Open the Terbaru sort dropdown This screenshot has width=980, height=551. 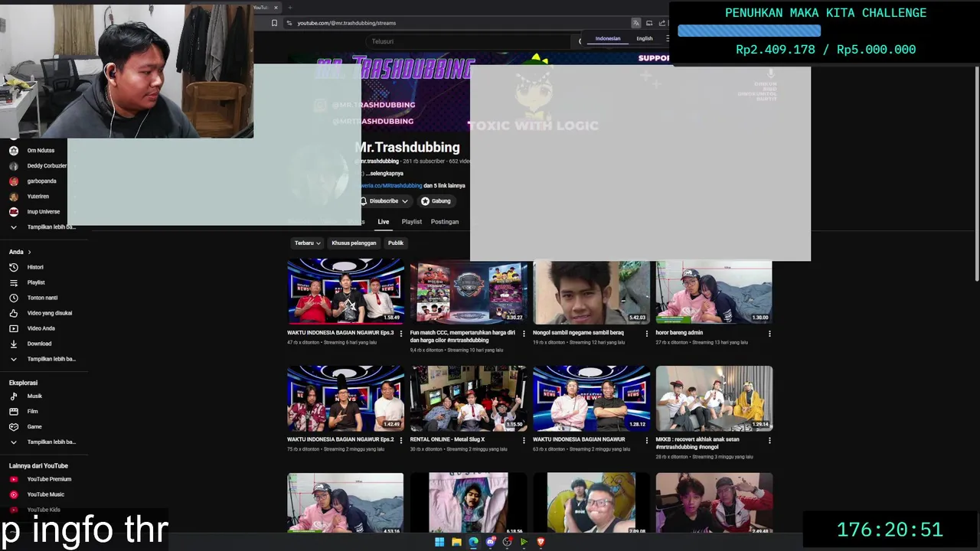(x=307, y=243)
